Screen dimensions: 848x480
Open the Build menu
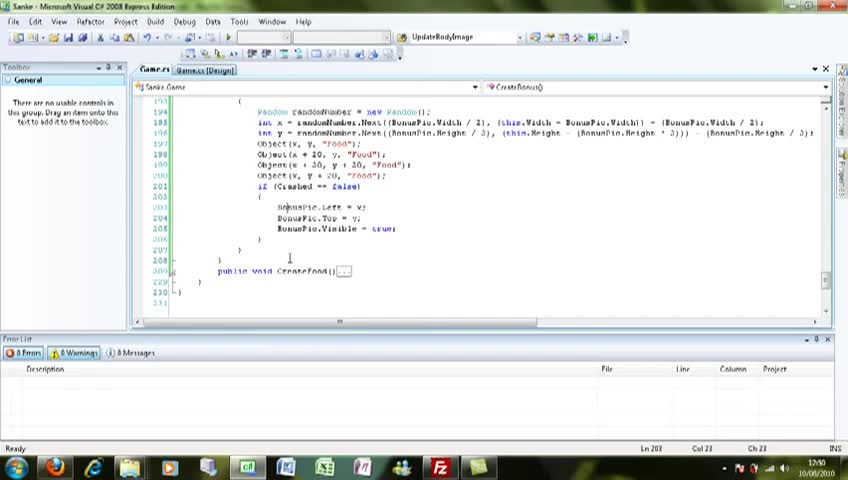click(155, 22)
